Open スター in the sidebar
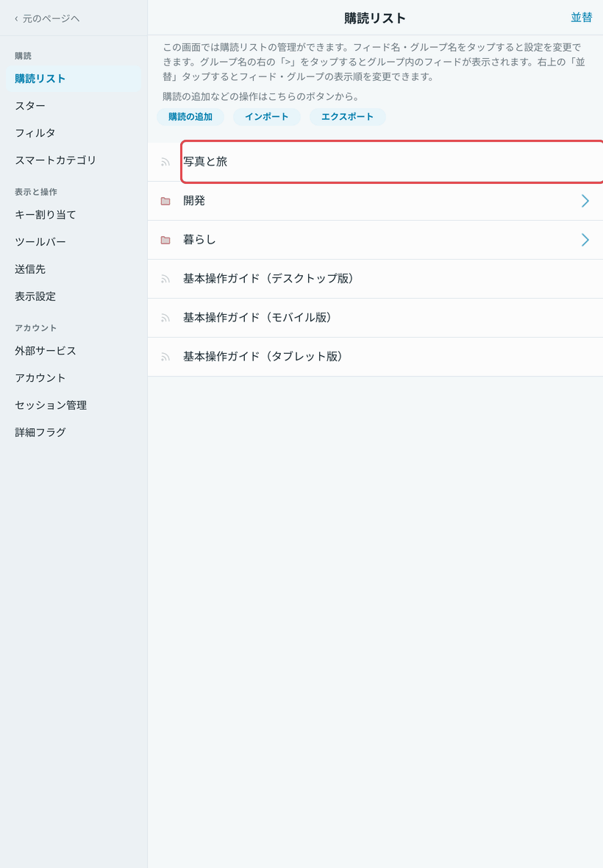This screenshot has height=868, width=603. click(74, 106)
